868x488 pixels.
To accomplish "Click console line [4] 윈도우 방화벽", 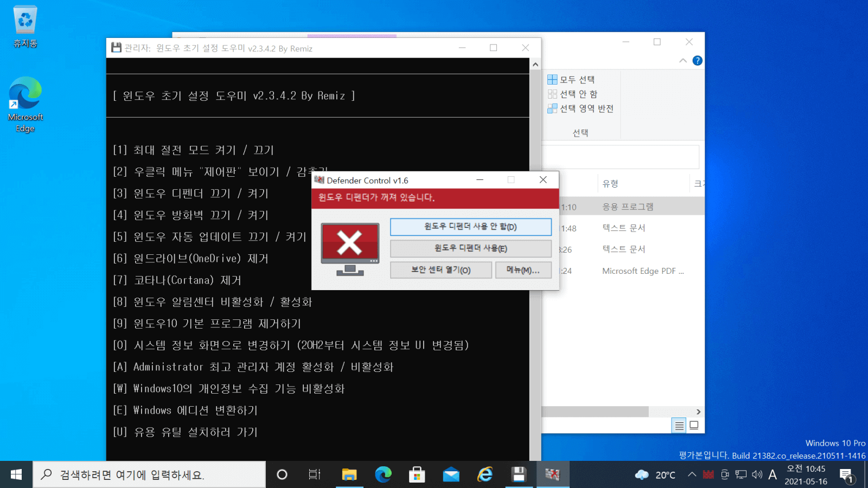I will click(190, 215).
